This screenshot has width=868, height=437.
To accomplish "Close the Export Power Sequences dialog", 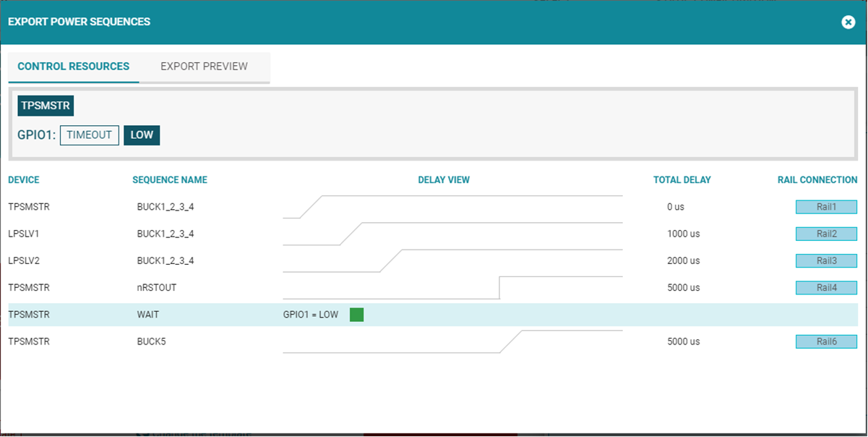I will tap(848, 22).
